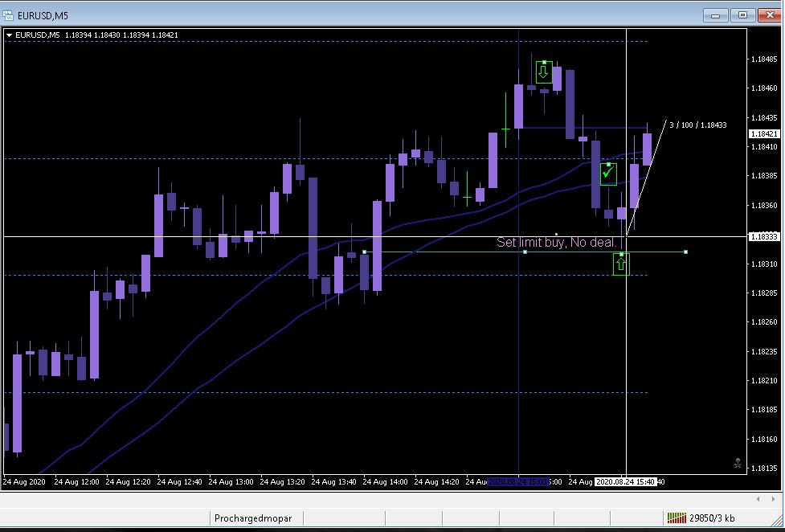This screenshot has height=532, width=785.
Task: Select the green buy up-arrow marker
Action: (621, 264)
